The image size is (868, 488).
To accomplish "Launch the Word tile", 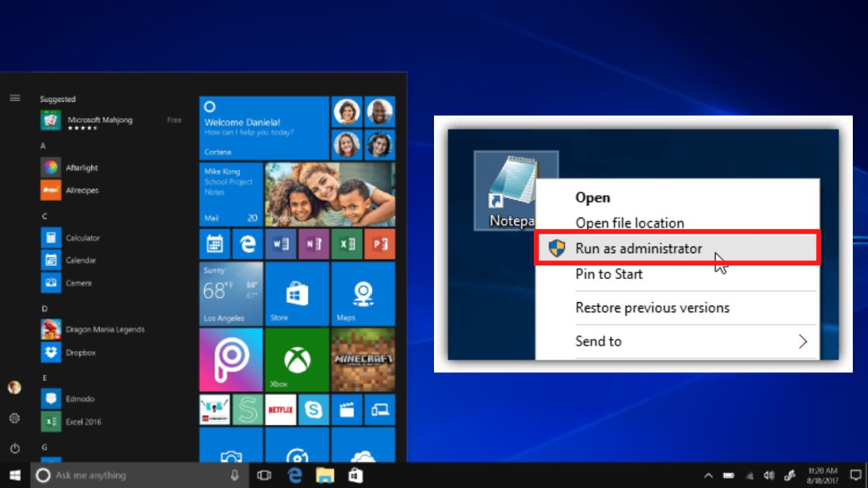I will tap(281, 244).
